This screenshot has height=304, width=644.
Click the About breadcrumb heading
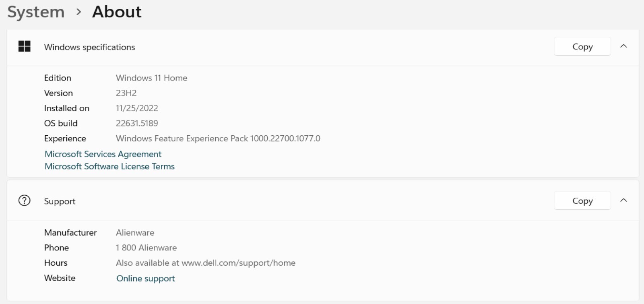pos(117,12)
